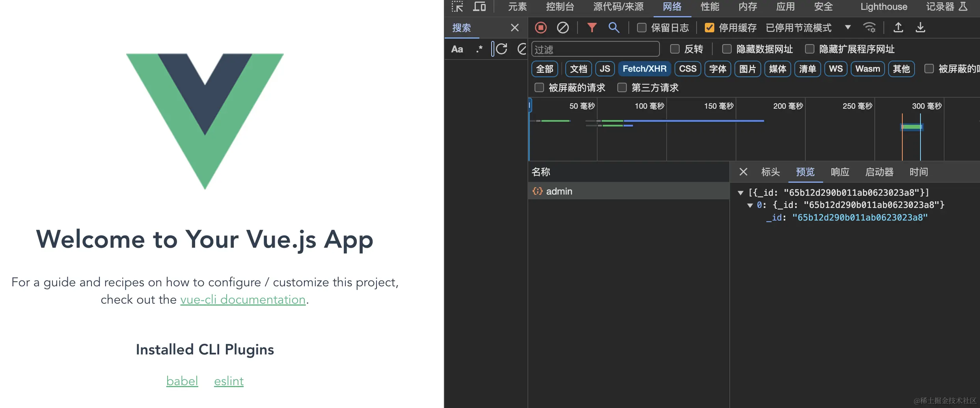Filter requests by Wasm type
The height and width of the screenshot is (408, 980).
[868, 69]
